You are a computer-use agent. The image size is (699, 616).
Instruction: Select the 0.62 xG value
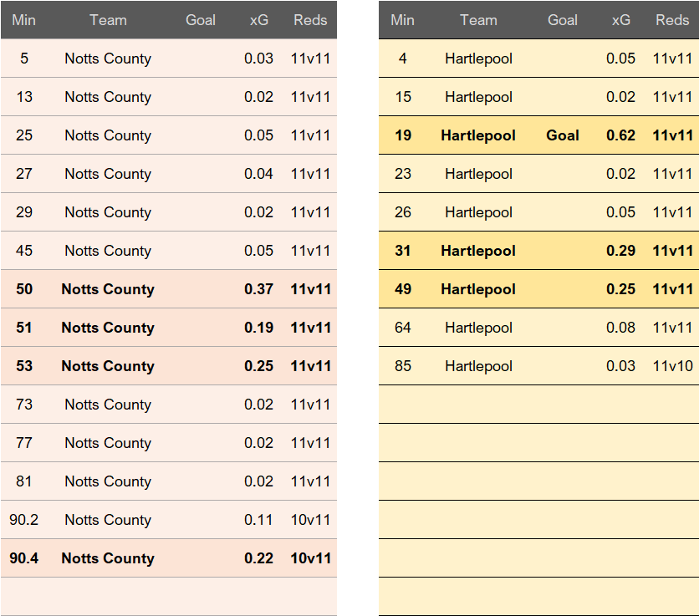pyautogui.click(x=620, y=135)
